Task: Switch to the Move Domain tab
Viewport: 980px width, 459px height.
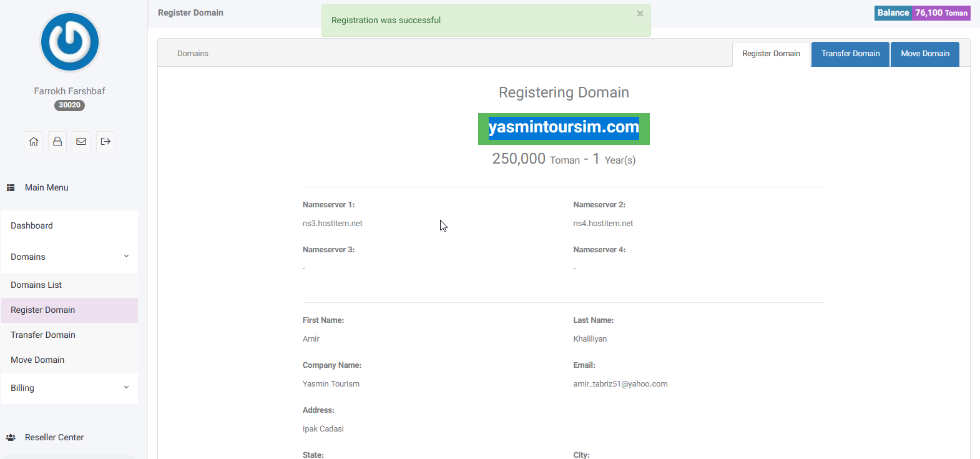Action: [x=924, y=54]
